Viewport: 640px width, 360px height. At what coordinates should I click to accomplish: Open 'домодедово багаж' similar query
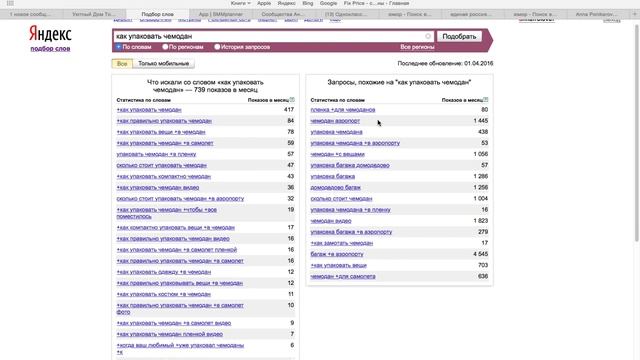[x=336, y=188]
